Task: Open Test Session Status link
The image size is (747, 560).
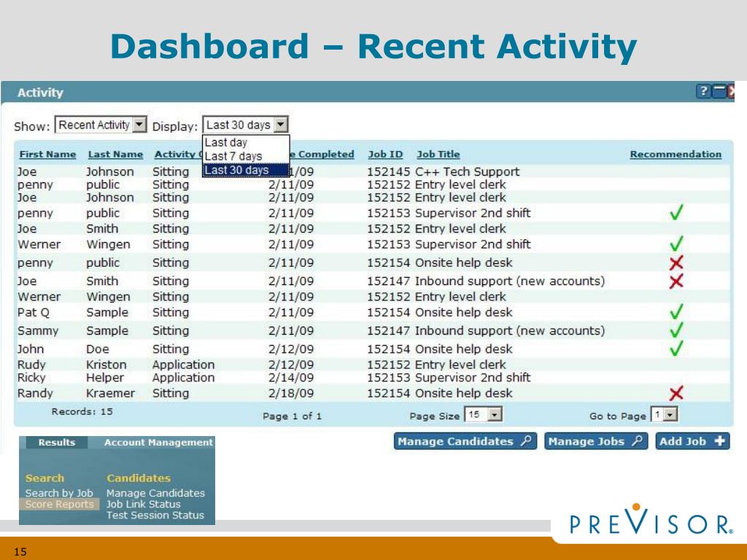Action: [x=155, y=515]
